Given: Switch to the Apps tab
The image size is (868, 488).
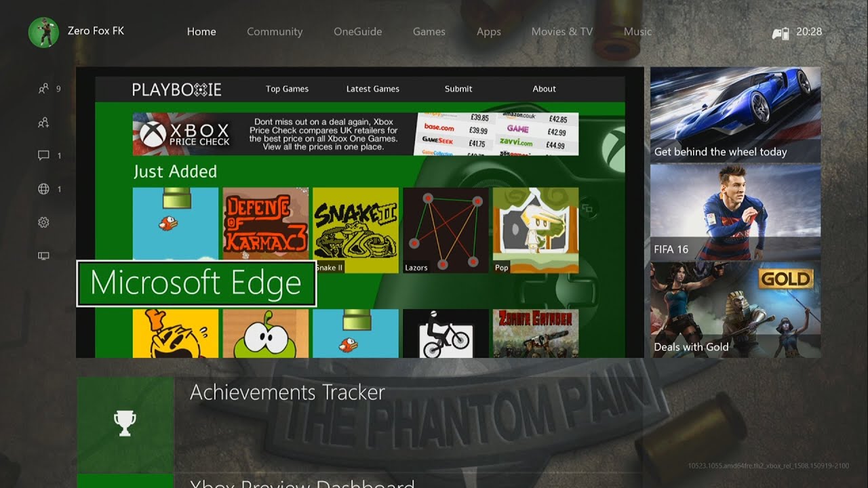Looking at the screenshot, I should point(488,32).
